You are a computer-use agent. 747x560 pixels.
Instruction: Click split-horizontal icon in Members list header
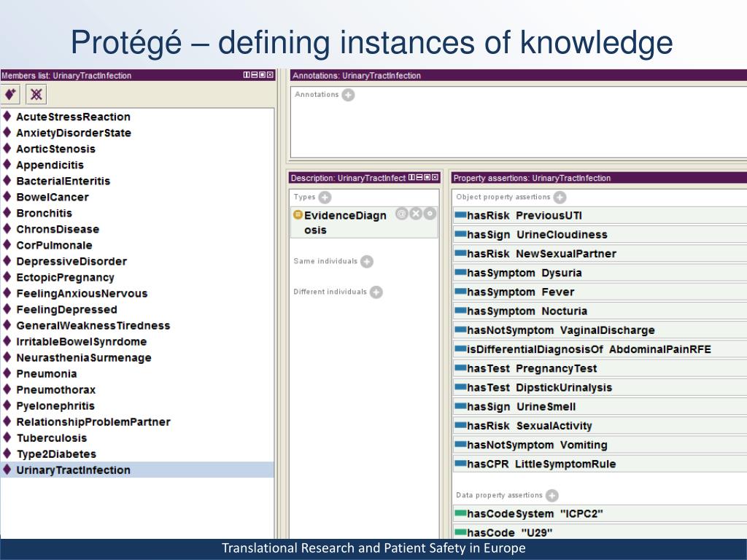tap(255, 75)
